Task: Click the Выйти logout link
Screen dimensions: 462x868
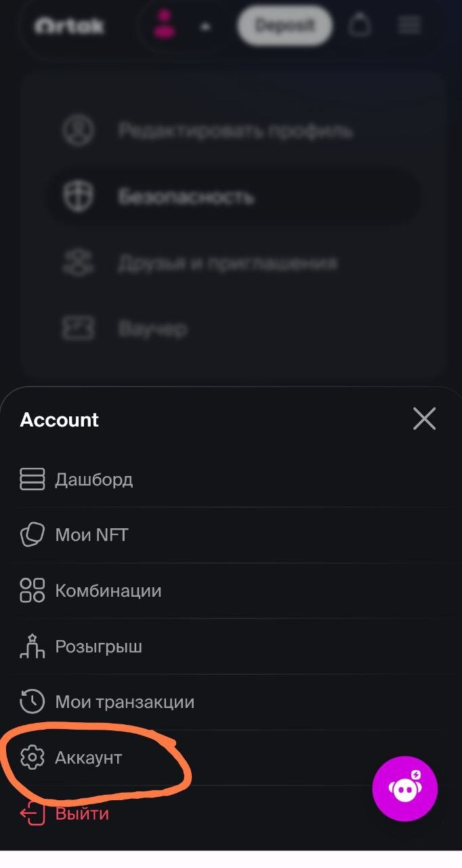Action: point(82,813)
